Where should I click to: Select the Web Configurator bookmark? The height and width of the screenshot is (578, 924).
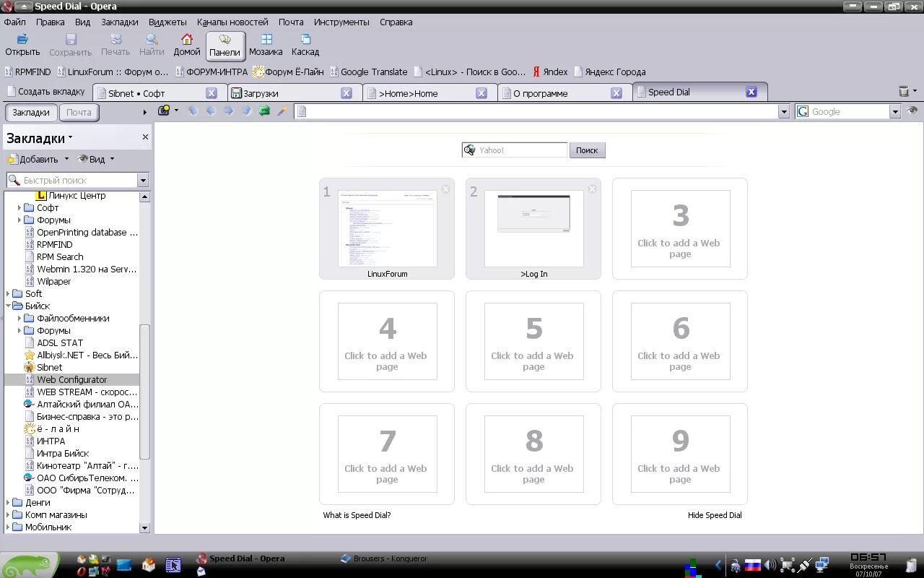coord(72,379)
